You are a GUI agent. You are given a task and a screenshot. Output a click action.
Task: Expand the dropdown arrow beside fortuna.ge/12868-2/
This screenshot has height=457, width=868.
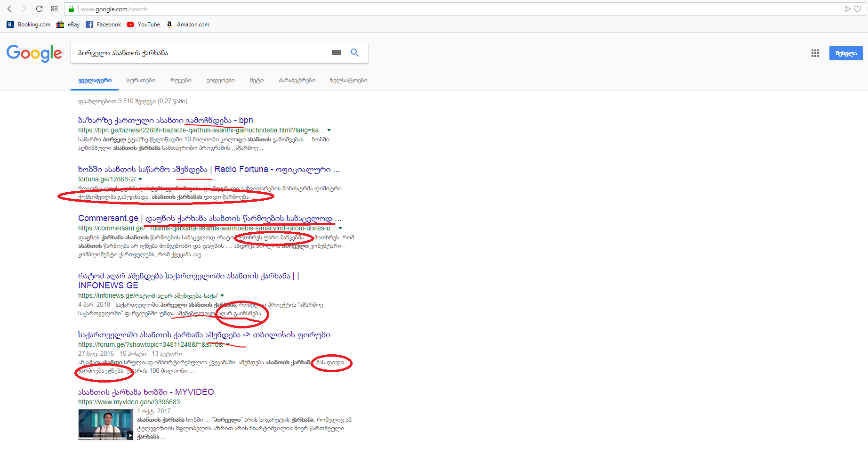140,180
